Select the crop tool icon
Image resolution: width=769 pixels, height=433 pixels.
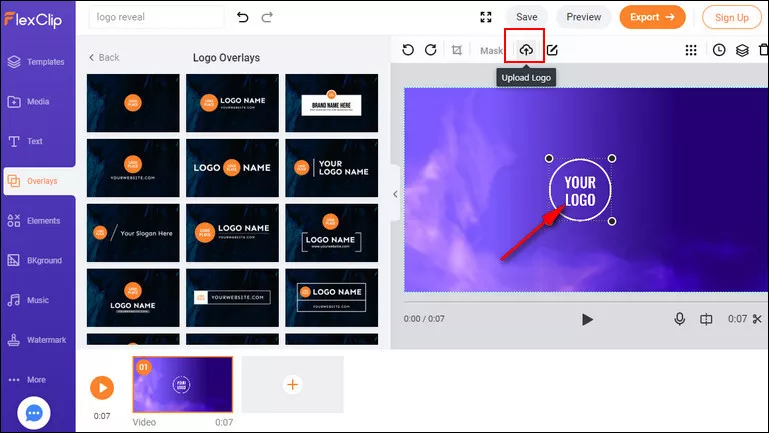click(x=457, y=50)
